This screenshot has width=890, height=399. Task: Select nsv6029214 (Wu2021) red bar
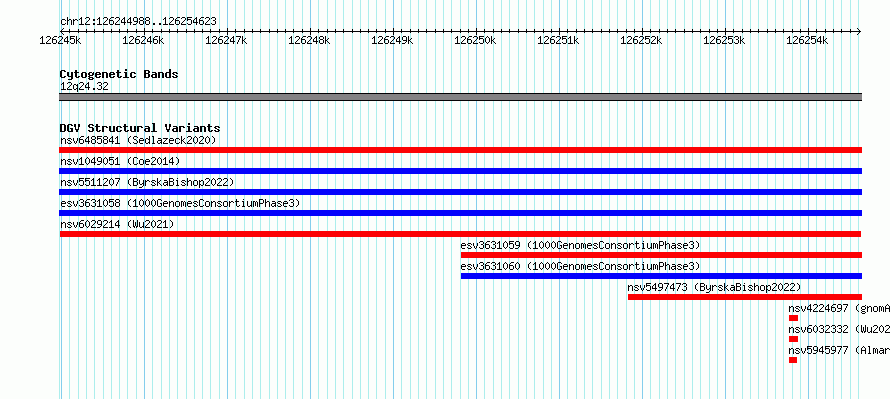point(460,234)
